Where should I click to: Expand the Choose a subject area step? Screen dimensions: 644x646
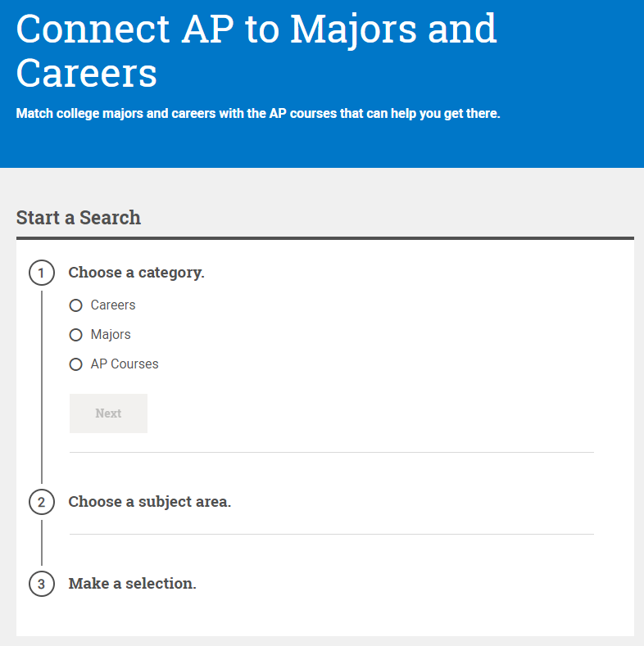click(149, 501)
